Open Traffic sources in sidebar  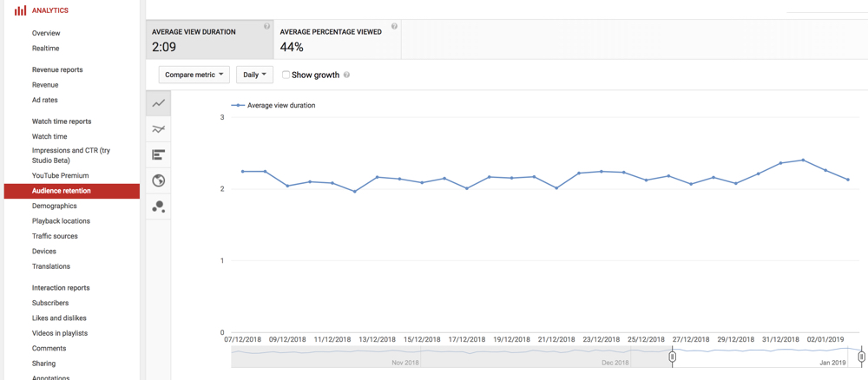tap(55, 236)
